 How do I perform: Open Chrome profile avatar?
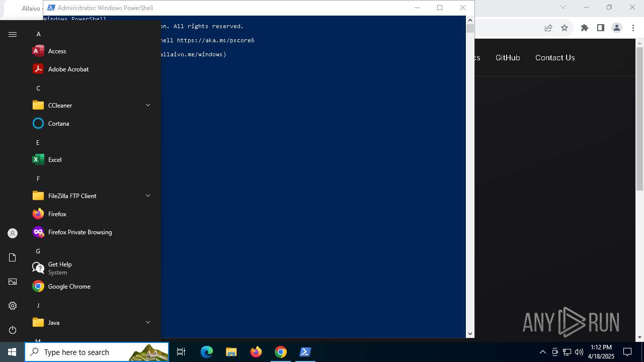pos(617,28)
